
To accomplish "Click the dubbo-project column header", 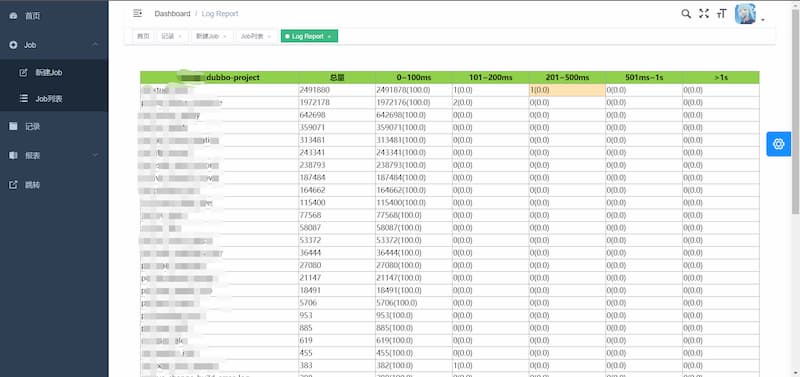I will [x=219, y=78].
